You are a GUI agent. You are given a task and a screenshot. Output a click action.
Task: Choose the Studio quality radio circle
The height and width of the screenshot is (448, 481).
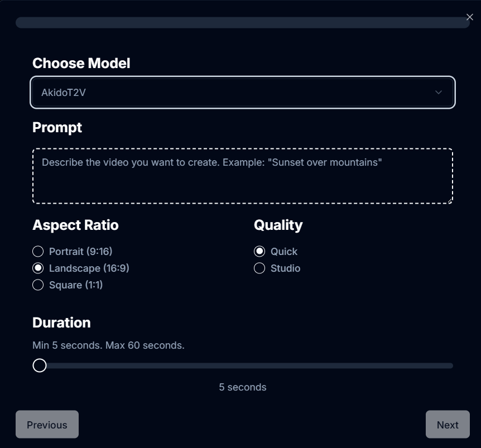click(x=259, y=268)
